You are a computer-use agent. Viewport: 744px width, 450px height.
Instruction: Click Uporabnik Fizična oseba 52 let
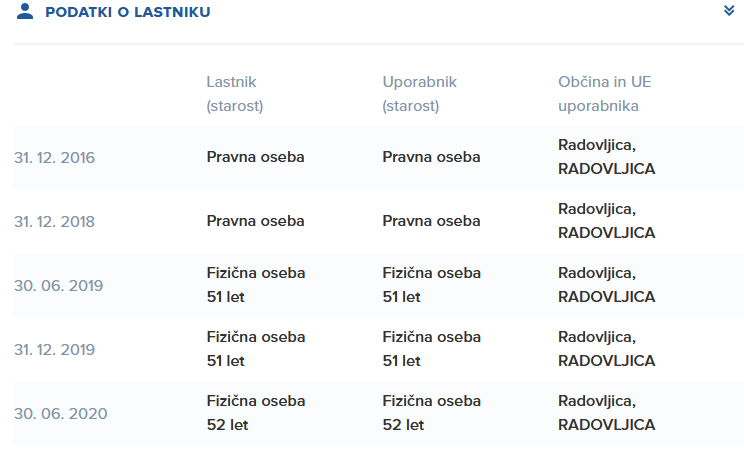pos(432,413)
